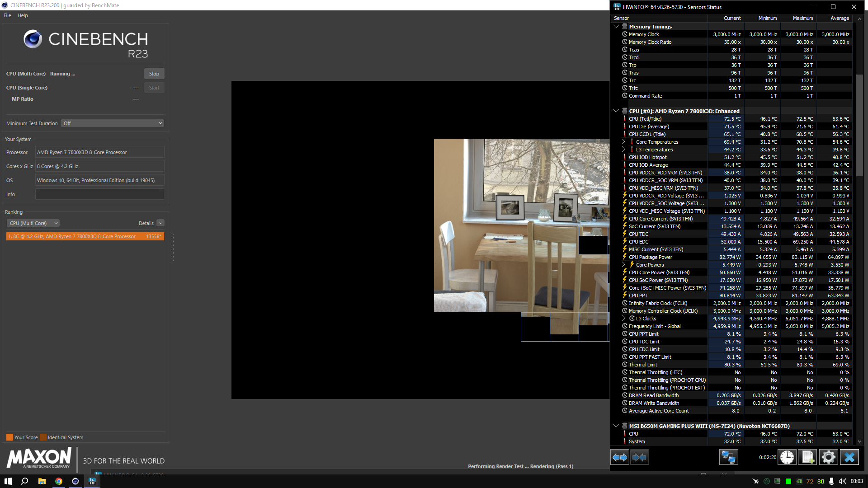The height and width of the screenshot is (488, 868).
Task: Click the green square tray icon
Action: click(788, 481)
